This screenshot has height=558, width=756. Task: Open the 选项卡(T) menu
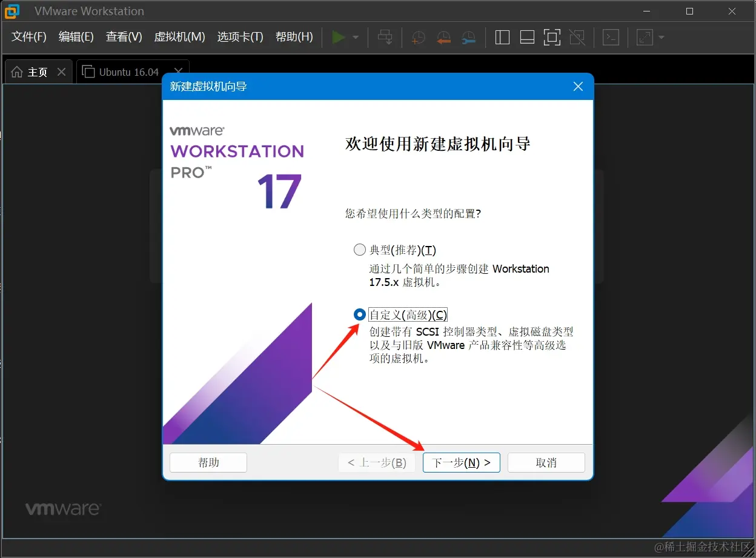coord(240,37)
